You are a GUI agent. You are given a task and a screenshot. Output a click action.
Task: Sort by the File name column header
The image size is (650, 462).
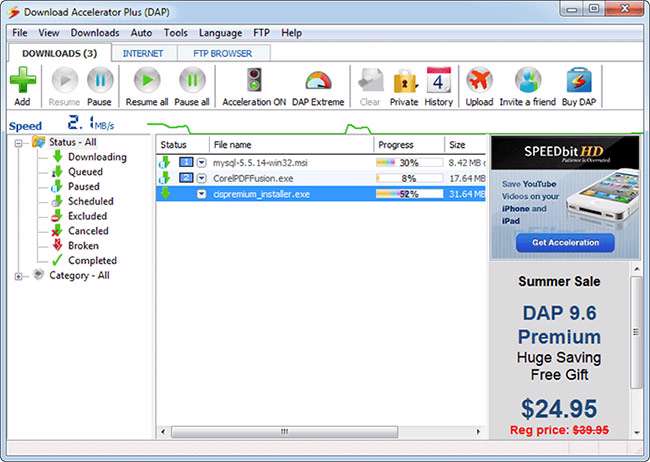pos(292,145)
